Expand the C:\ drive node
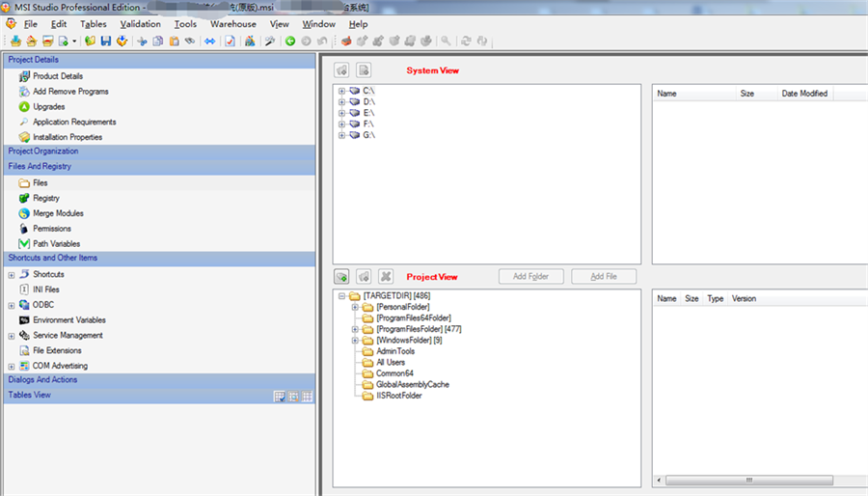 click(341, 91)
